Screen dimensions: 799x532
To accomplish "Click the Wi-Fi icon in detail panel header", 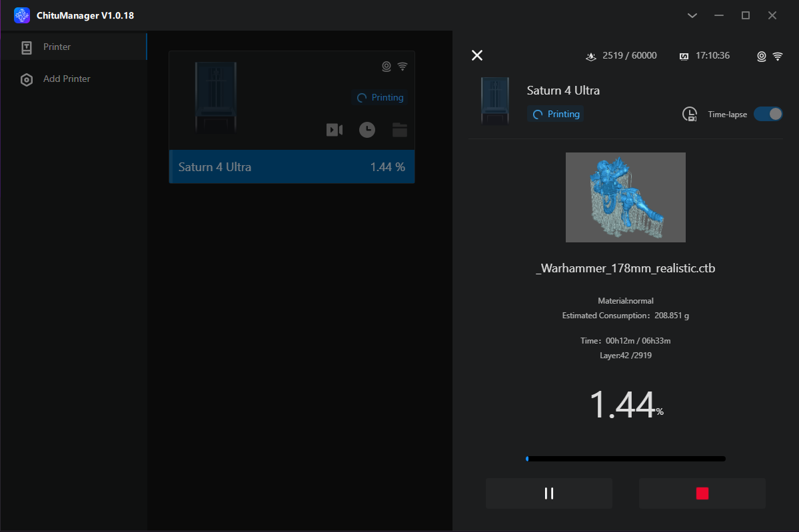I will [x=778, y=56].
